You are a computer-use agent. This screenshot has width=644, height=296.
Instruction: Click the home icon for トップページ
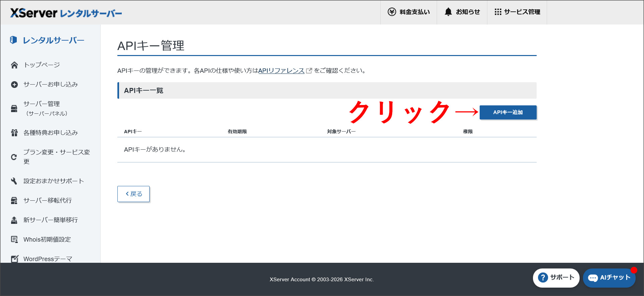point(14,65)
